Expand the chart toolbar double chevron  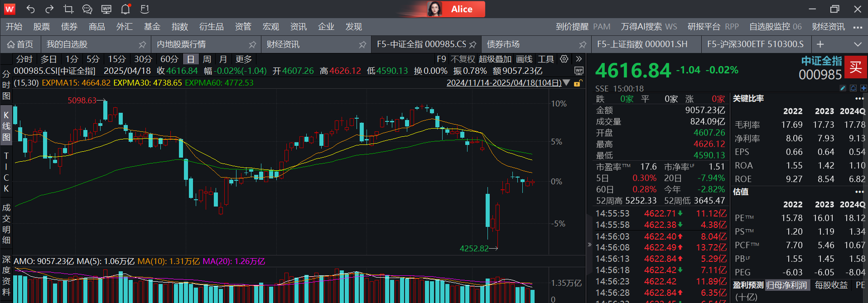[579, 59]
